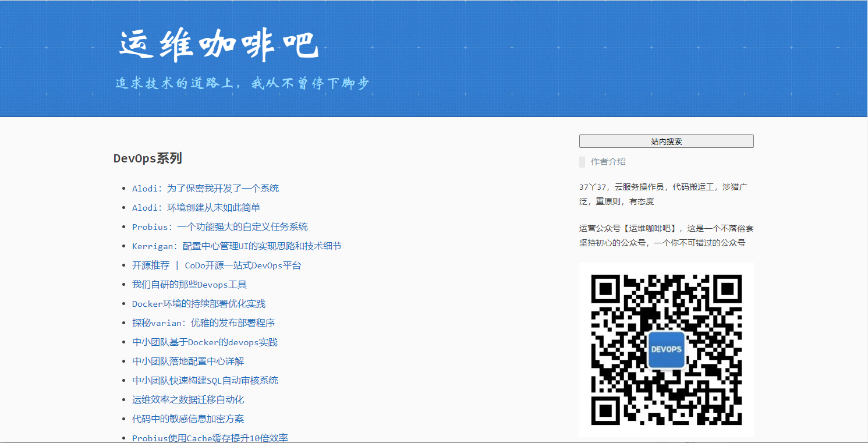Viewport: 868px width, 443px height.
Task: Open Probius: 一个功能强大的自定义任务系统 link
Action: point(219,227)
